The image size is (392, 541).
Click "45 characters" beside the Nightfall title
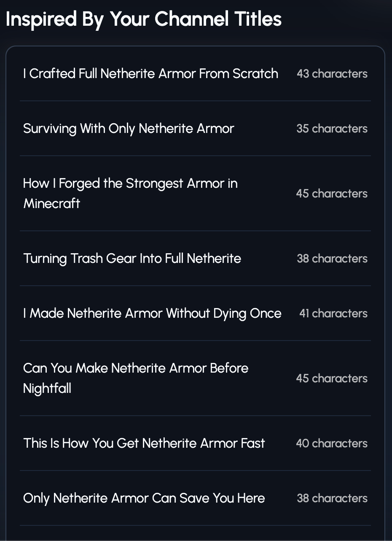pyautogui.click(x=332, y=379)
